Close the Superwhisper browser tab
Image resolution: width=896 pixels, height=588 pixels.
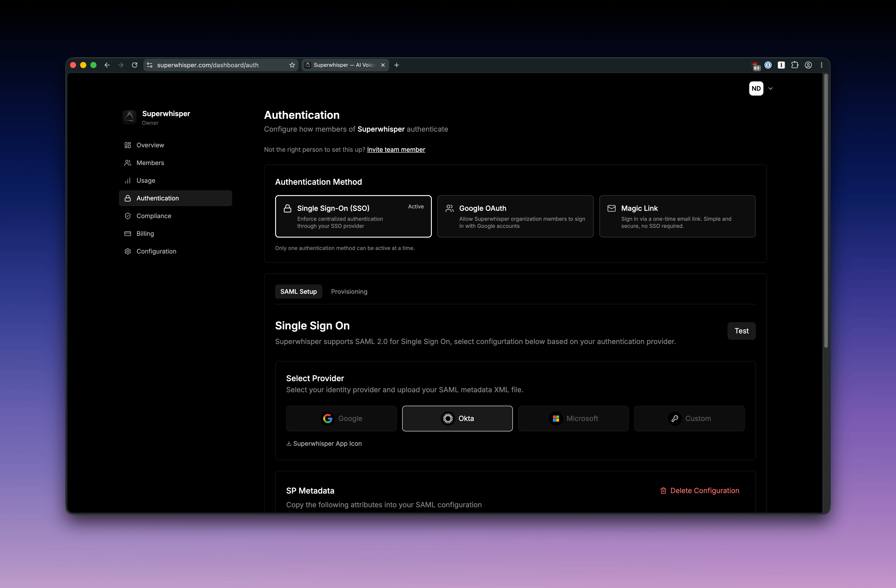(383, 65)
